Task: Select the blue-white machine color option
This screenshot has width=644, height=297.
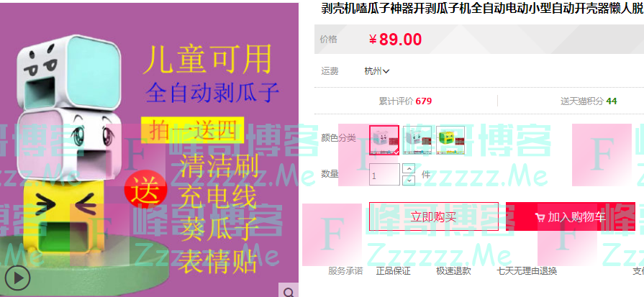Action: [417, 140]
